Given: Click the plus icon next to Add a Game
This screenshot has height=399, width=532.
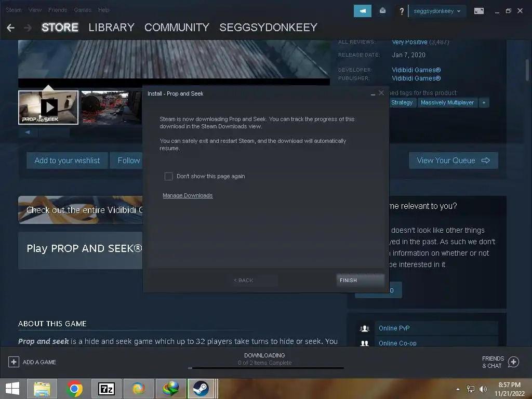Looking at the screenshot, I should coord(14,362).
